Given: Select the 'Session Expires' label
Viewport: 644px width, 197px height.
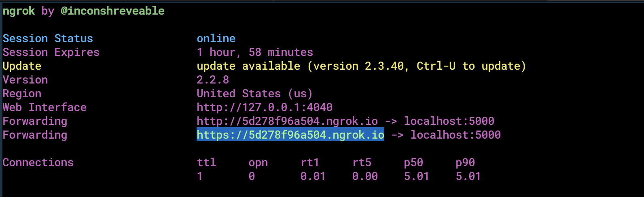Looking at the screenshot, I should click(51, 52).
